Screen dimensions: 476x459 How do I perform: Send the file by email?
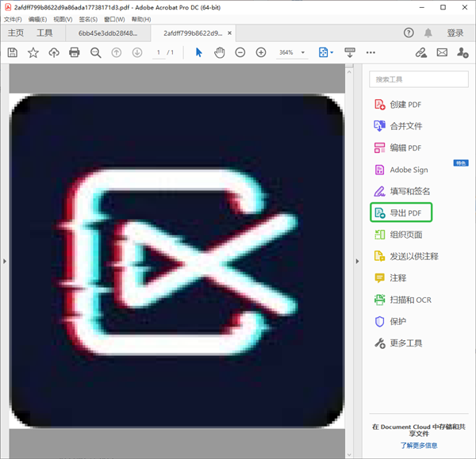point(442,52)
